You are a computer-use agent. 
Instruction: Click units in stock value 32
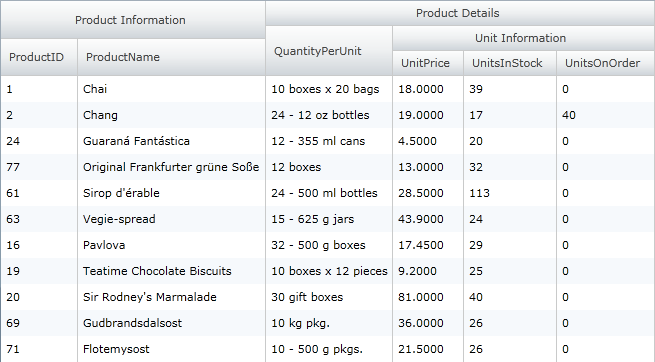tap(510, 167)
